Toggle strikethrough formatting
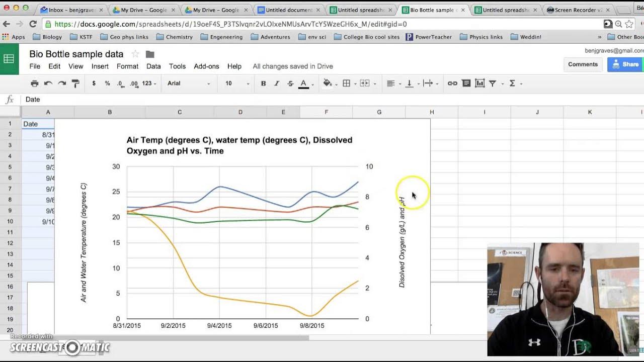 point(290,83)
